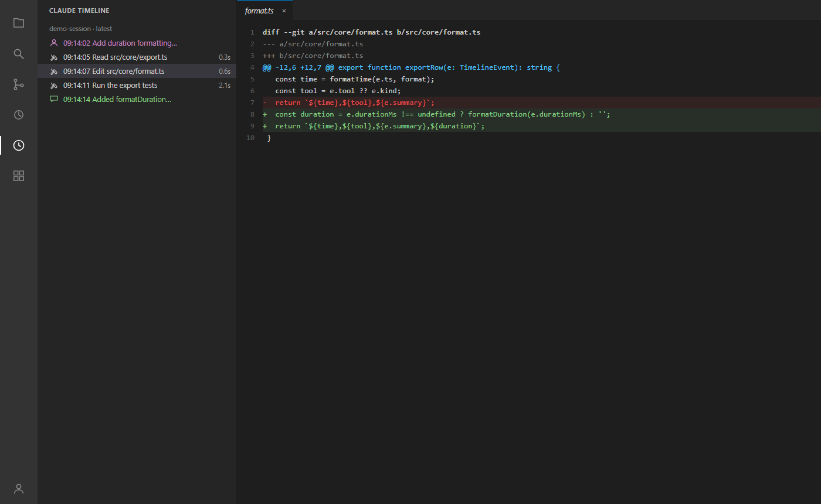This screenshot has width=821, height=504.
Task: Click line number 1 in gutter
Action: tap(252, 32)
